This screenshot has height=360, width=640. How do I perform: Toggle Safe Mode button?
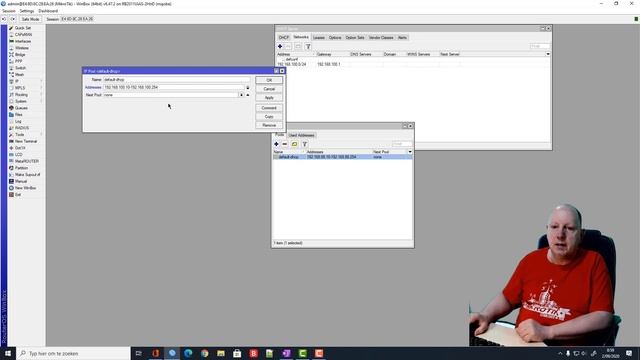pos(30,19)
